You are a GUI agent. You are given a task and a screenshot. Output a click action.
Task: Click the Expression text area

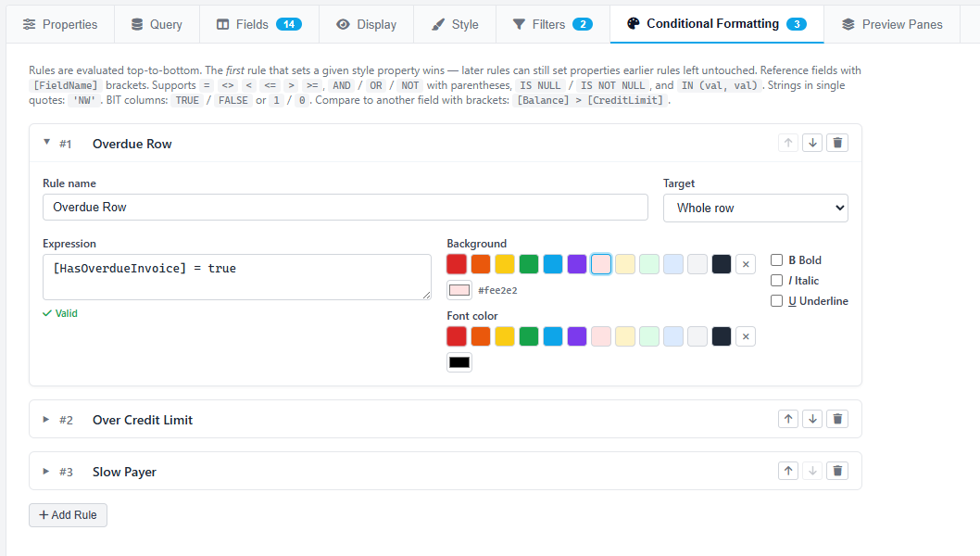pyautogui.click(x=237, y=276)
